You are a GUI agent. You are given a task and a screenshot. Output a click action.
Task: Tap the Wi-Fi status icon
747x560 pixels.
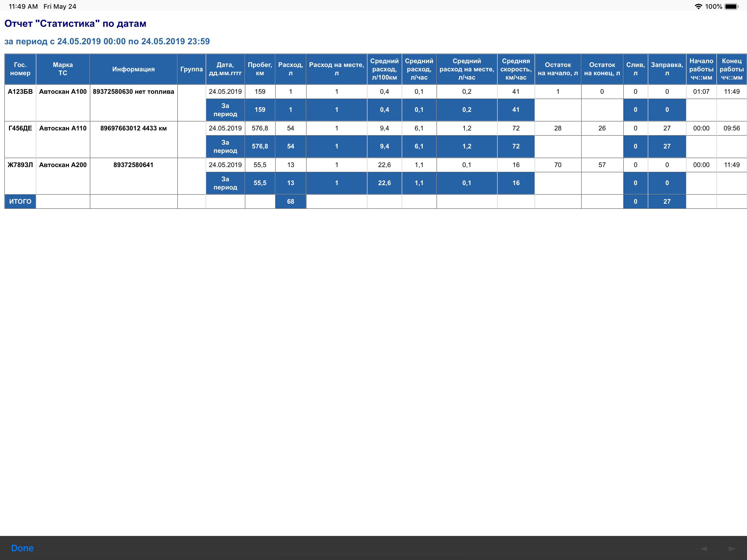(x=698, y=6)
